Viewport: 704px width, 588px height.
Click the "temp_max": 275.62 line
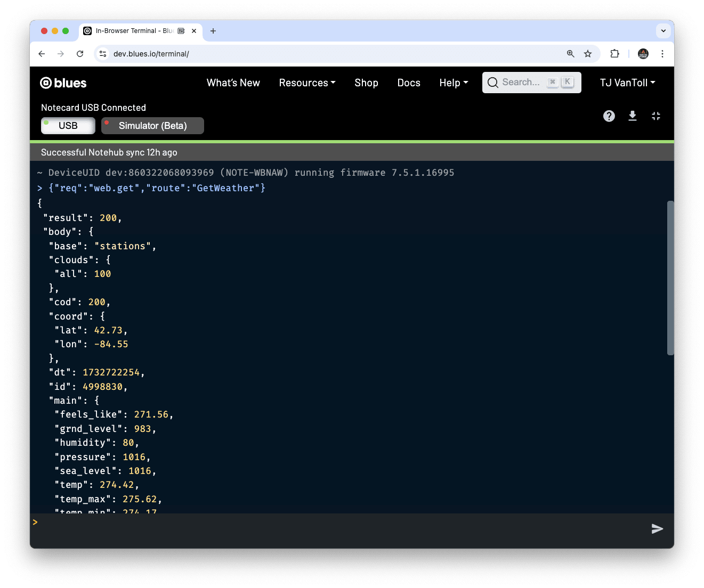click(108, 499)
